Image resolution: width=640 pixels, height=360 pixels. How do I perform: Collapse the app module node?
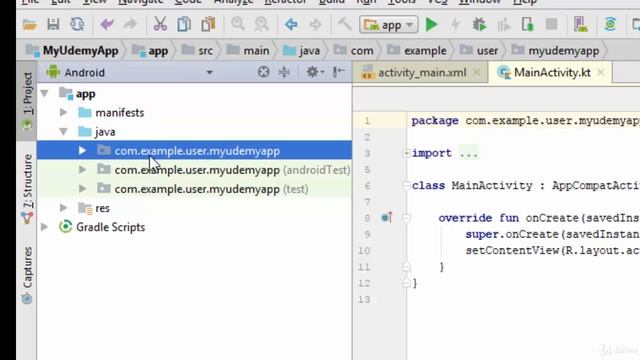(44, 93)
